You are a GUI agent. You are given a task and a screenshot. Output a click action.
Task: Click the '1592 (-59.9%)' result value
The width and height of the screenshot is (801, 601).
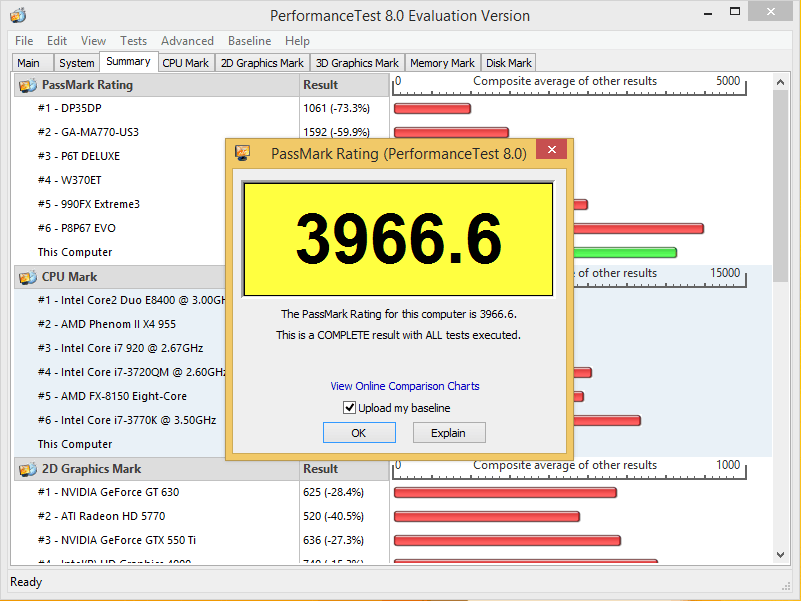336,132
